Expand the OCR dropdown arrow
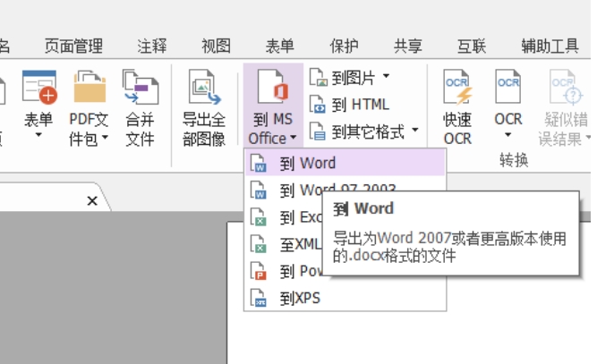The height and width of the screenshot is (364, 597). (x=507, y=135)
